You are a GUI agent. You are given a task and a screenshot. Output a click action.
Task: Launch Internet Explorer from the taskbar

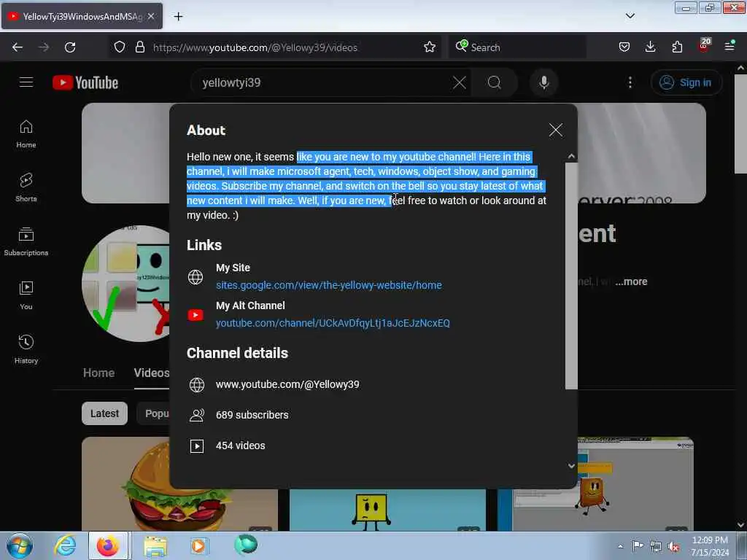click(65, 545)
